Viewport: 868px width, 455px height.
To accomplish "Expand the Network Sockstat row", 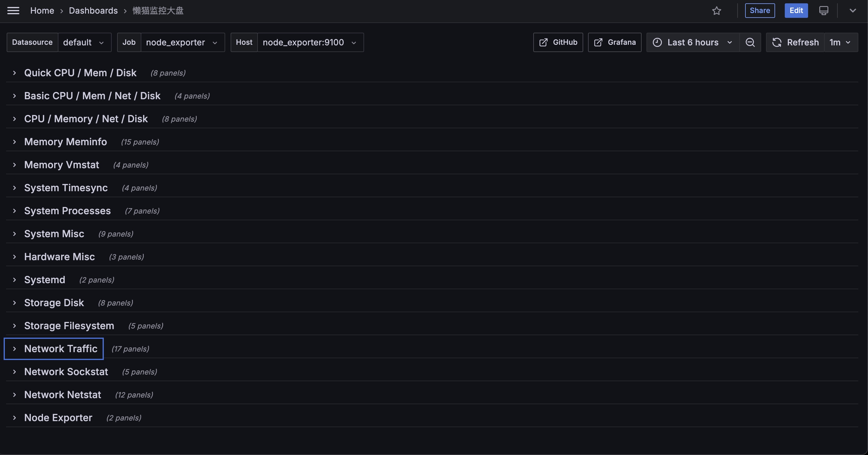I will tap(66, 372).
